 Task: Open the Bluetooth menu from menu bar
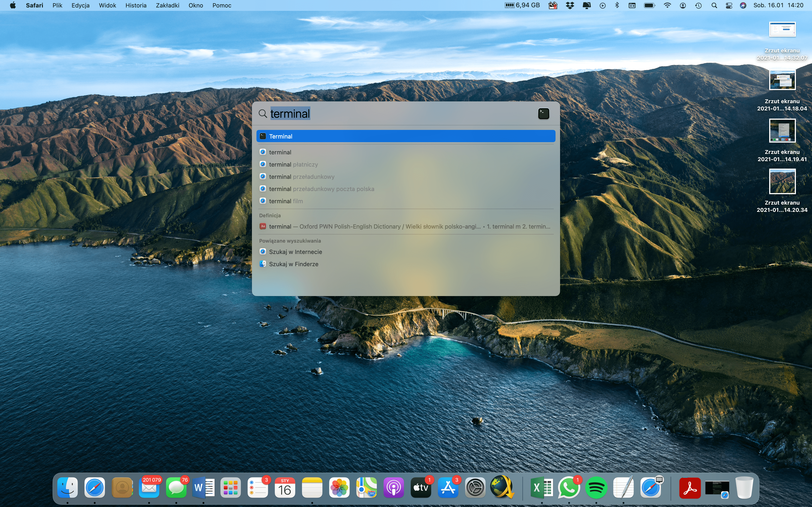(617, 5)
